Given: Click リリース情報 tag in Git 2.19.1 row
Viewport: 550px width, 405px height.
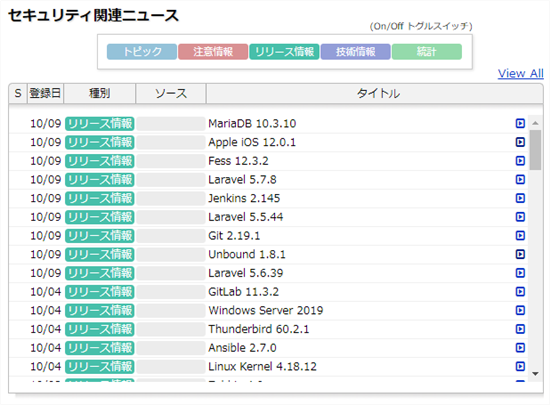Looking at the screenshot, I should pyautogui.click(x=100, y=236).
